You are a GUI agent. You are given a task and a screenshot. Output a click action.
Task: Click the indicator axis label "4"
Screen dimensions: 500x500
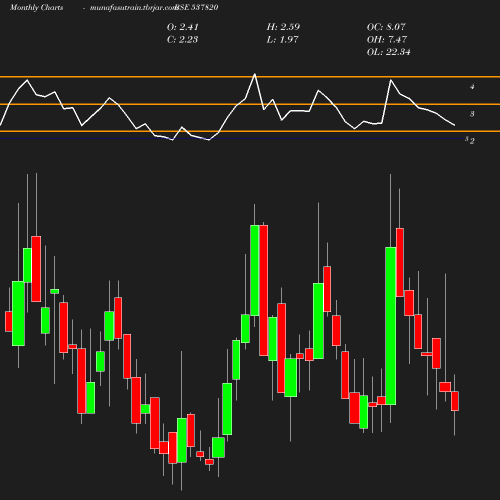472,87
